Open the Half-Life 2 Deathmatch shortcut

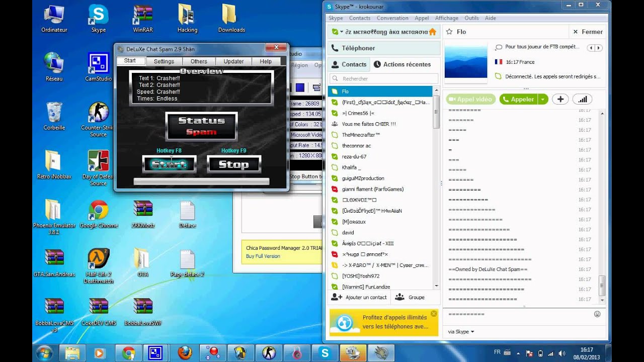coord(99,266)
